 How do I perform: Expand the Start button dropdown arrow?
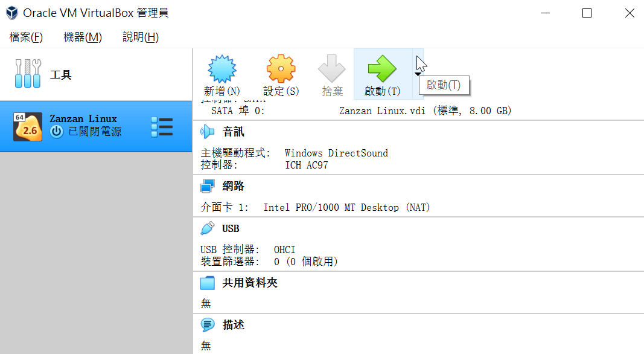click(418, 74)
